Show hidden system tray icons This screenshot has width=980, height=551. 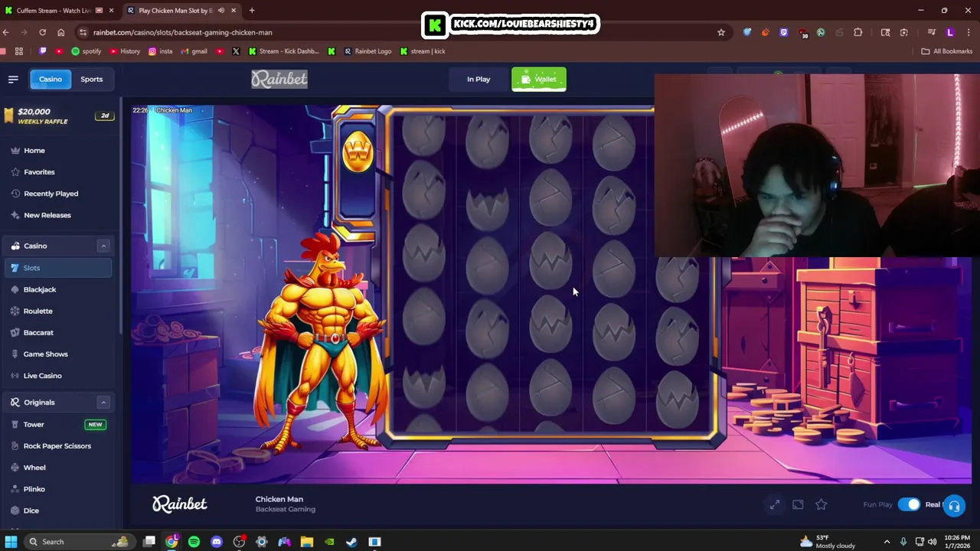coord(887,542)
